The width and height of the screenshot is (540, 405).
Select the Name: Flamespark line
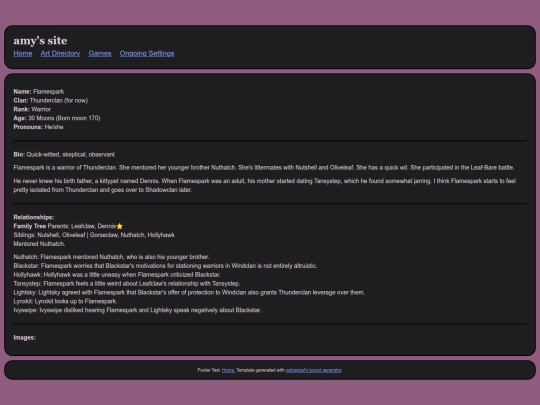point(39,92)
